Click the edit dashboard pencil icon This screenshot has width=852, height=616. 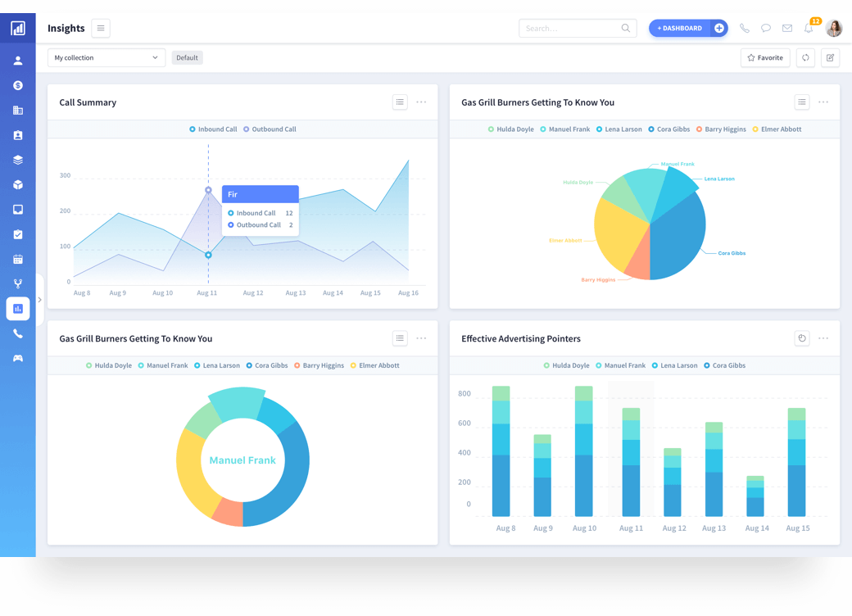coord(830,58)
